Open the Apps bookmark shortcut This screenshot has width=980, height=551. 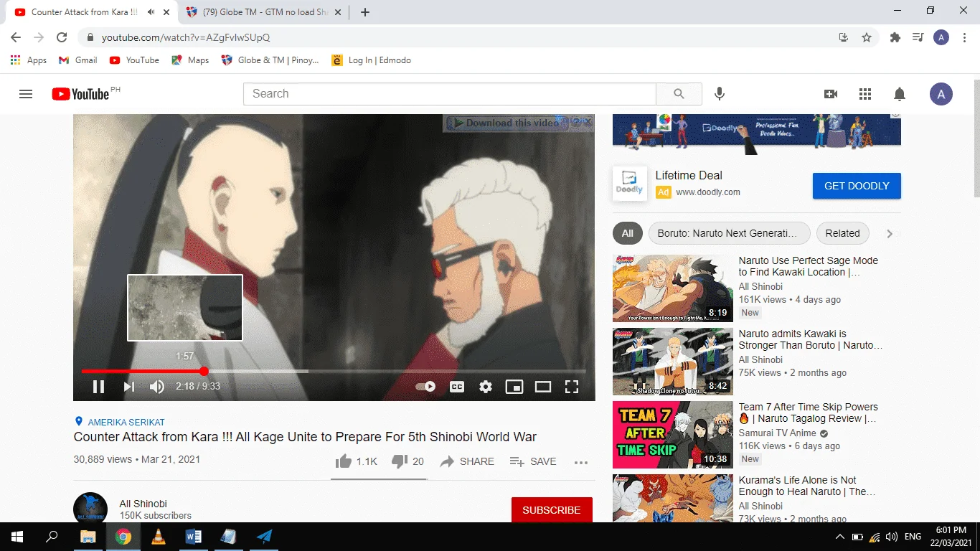(x=29, y=60)
